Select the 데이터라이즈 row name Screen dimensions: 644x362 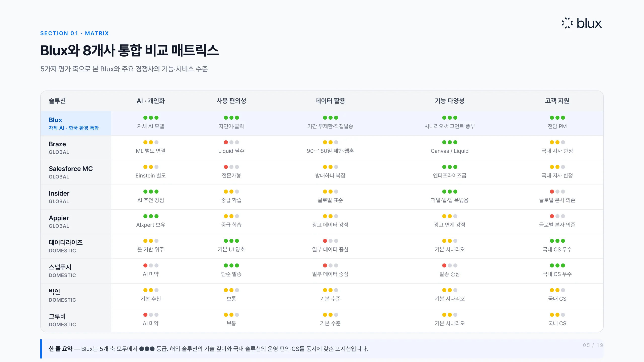[66, 243]
